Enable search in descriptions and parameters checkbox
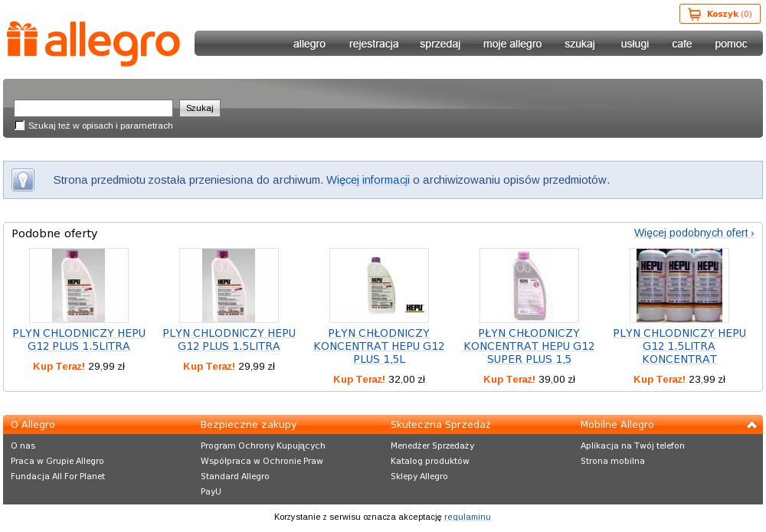766x532 pixels. pyautogui.click(x=20, y=126)
